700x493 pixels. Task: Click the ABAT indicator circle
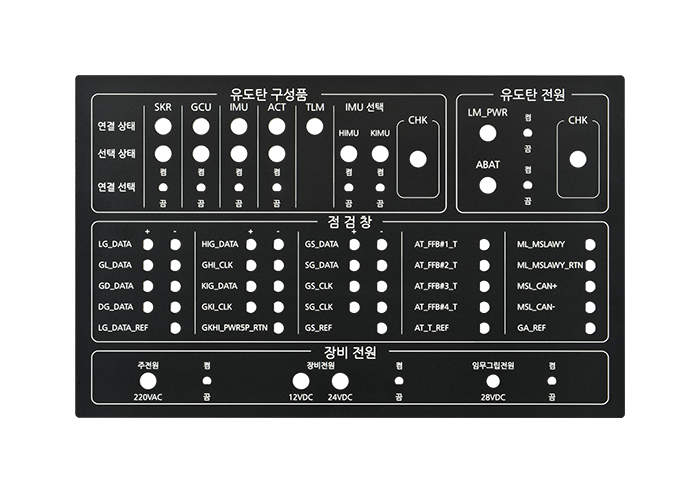point(488,185)
